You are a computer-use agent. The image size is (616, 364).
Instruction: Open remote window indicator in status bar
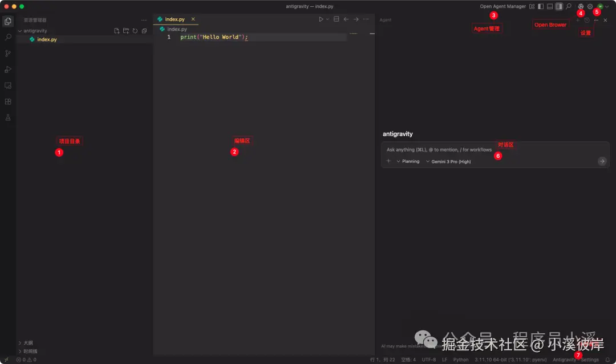tap(6, 359)
